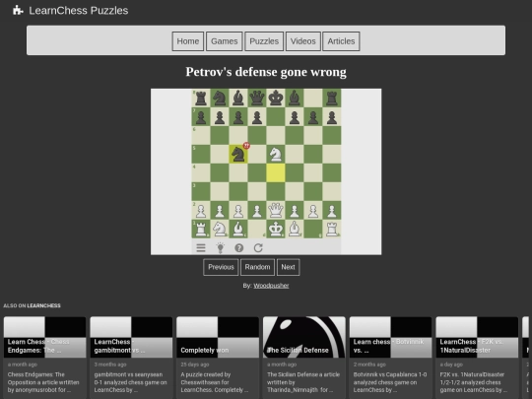Viewport: 532px width, 399px height.
Task: Select the black queen on d8
Action: (x=257, y=99)
